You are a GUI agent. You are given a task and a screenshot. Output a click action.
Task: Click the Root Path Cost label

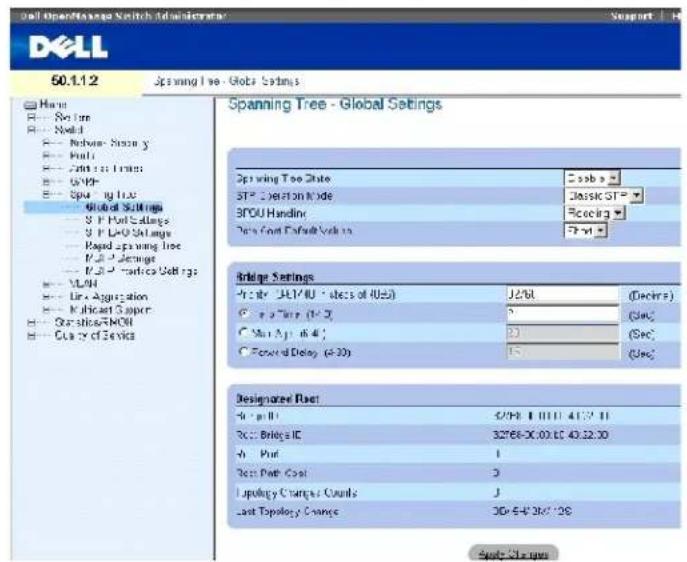[271, 474]
